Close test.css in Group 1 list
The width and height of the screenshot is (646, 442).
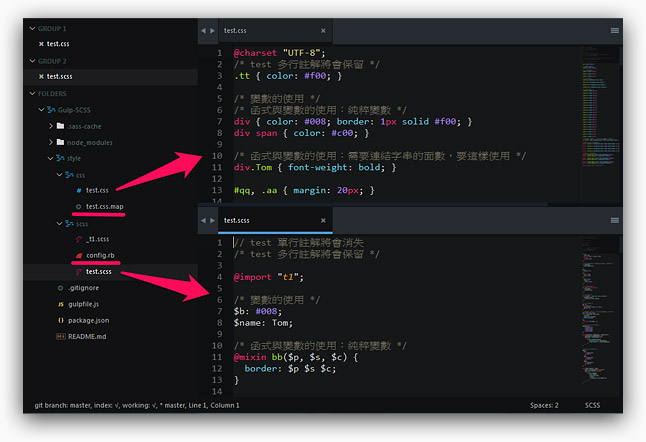[41, 44]
